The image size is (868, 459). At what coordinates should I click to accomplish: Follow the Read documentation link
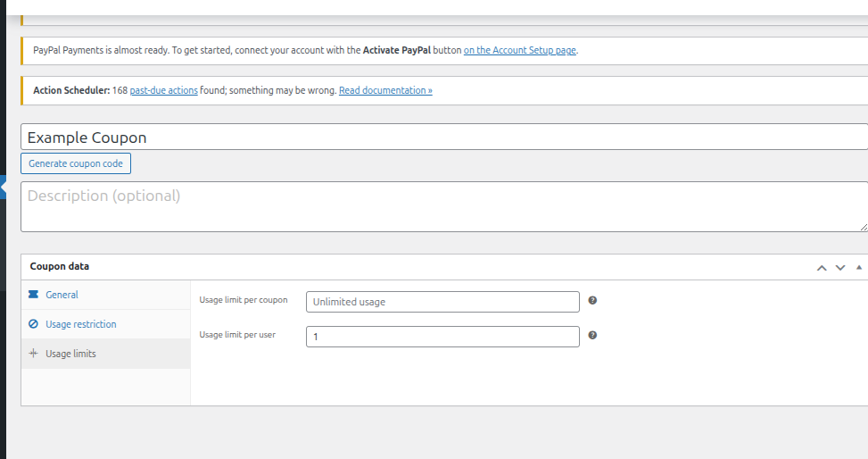pos(385,91)
